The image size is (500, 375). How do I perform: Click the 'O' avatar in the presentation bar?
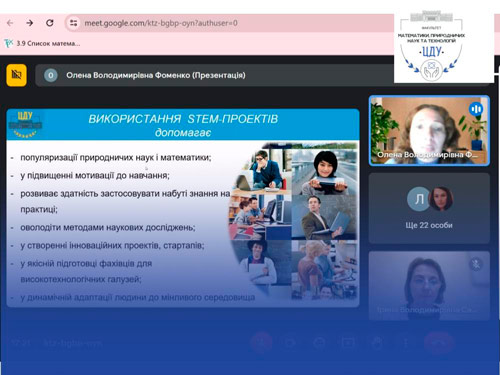click(x=51, y=75)
